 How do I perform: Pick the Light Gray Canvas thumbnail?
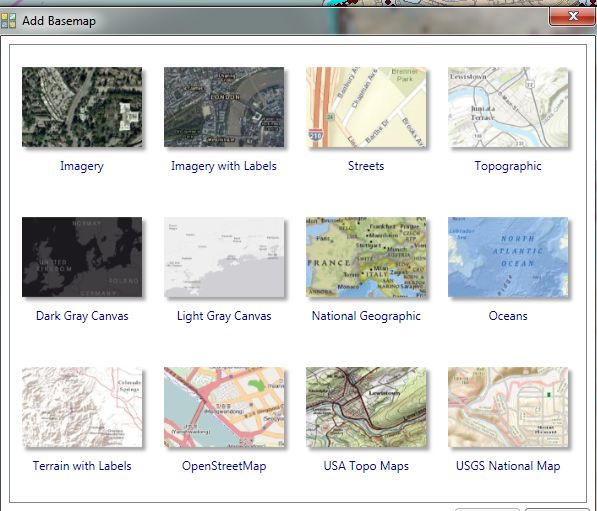pyautogui.click(x=224, y=257)
